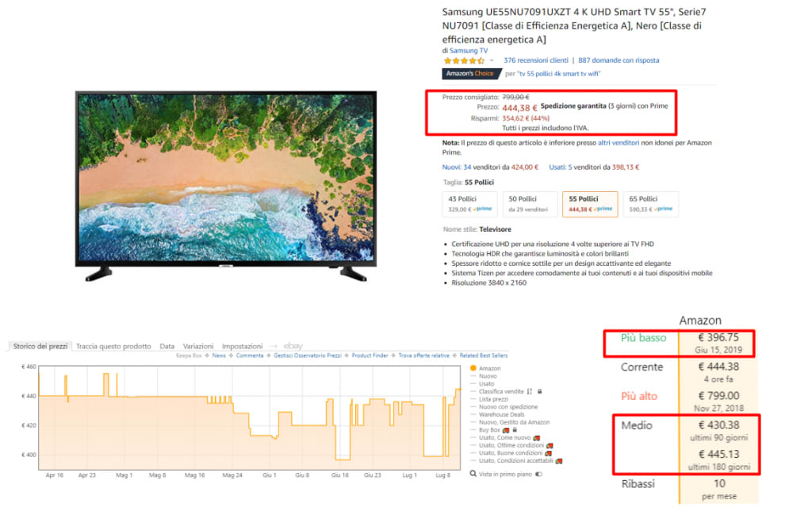Click the Samsung TV product image
This screenshot has height=519, width=812.
[226, 186]
